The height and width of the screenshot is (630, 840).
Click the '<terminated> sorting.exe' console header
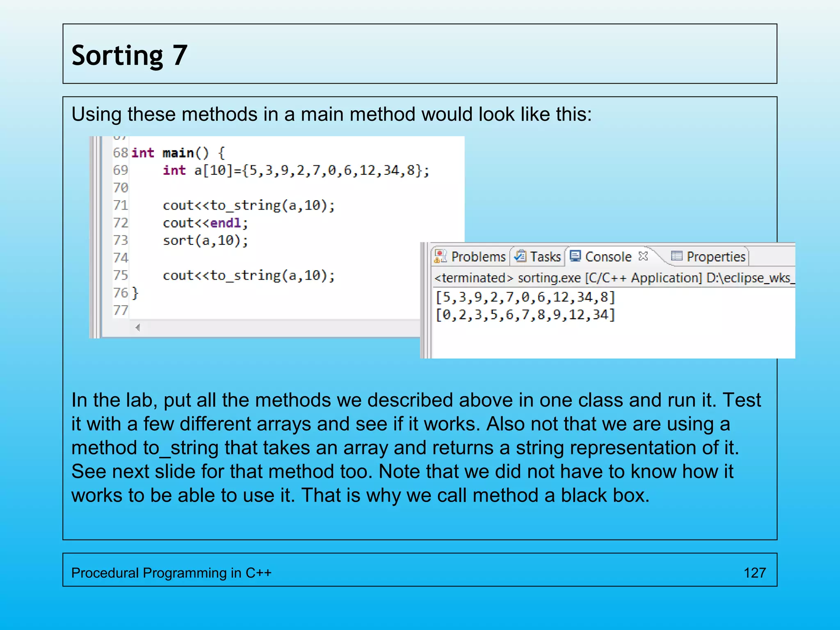[614, 278]
